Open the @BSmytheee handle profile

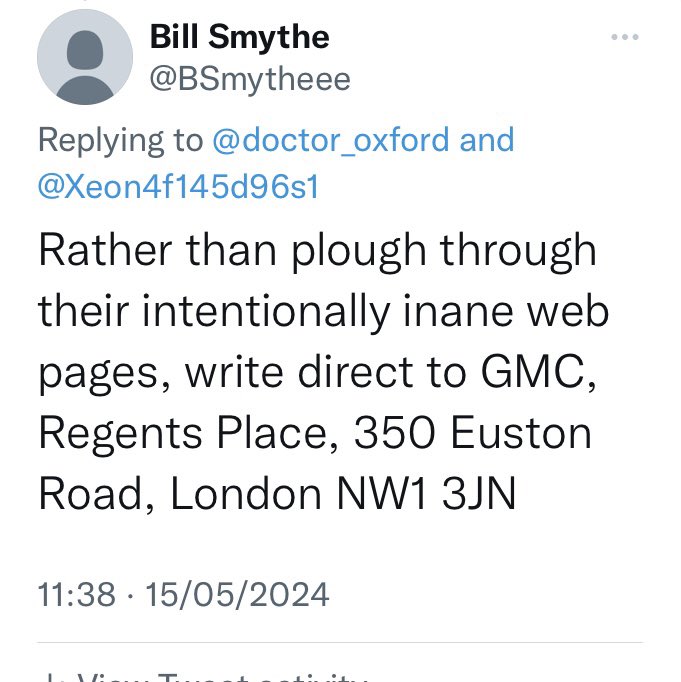pos(250,80)
